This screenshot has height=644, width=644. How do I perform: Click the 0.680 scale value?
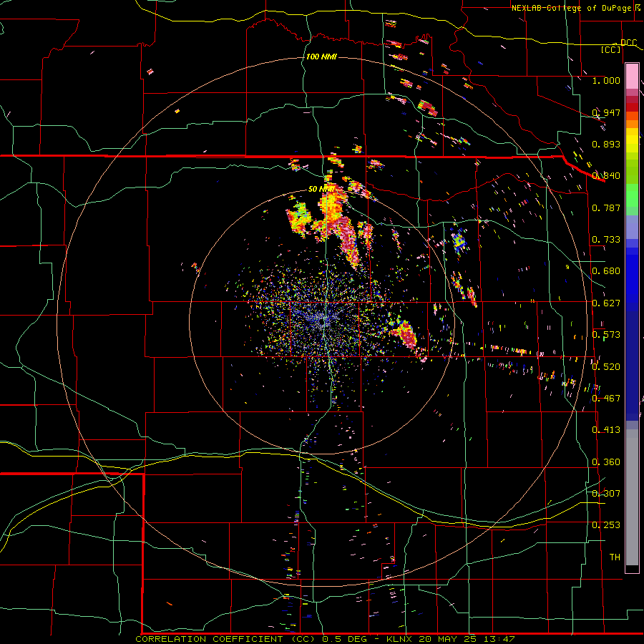pyautogui.click(x=606, y=271)
